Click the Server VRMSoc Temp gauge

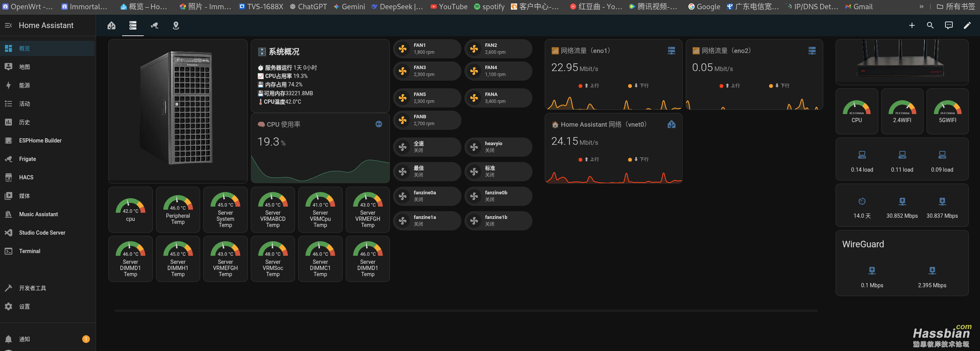click(273, 259)
